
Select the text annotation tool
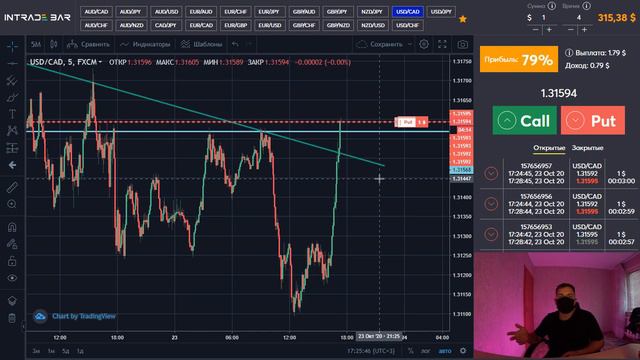pos(12,114)
